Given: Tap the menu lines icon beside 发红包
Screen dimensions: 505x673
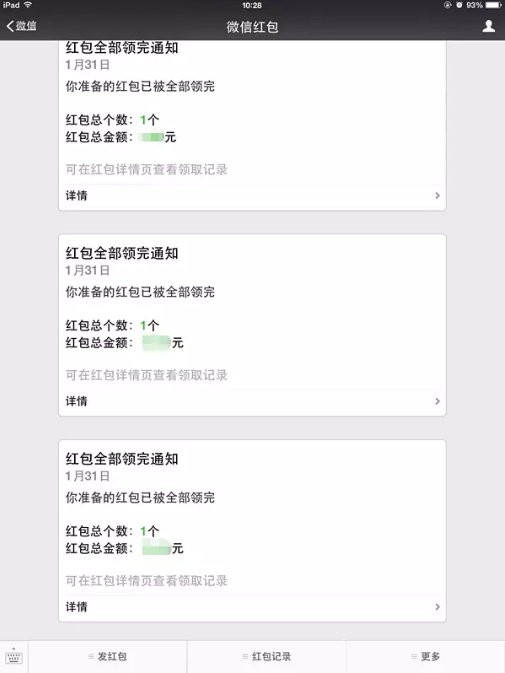Looking at the screenshot, I should [91, 657].
